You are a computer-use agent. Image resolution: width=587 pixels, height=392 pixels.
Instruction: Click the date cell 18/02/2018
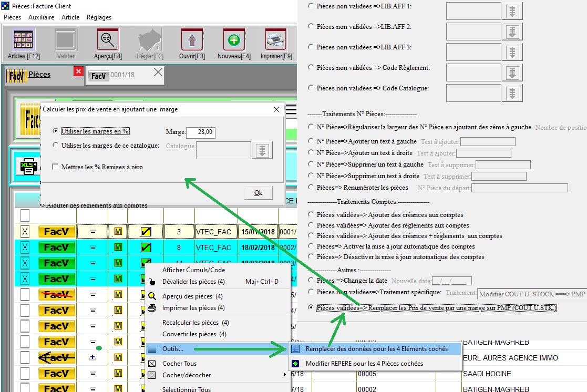pyautogui.click(x=258, y=247)
